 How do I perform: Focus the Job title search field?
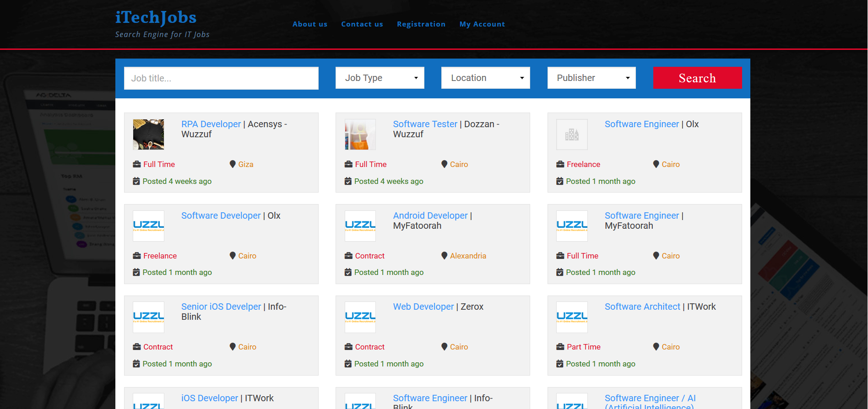pyautogui.click(x=221, y=78)
